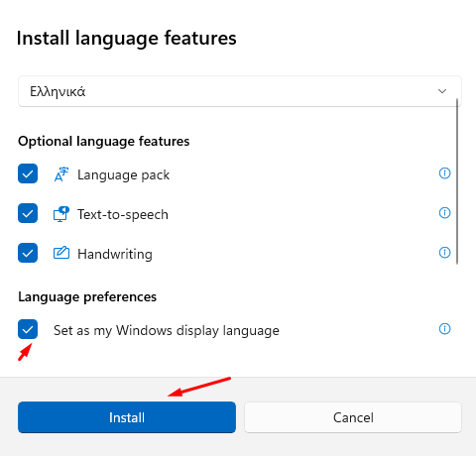
Task: Disable the Handwriting checkbox
Action: point(28,253)
